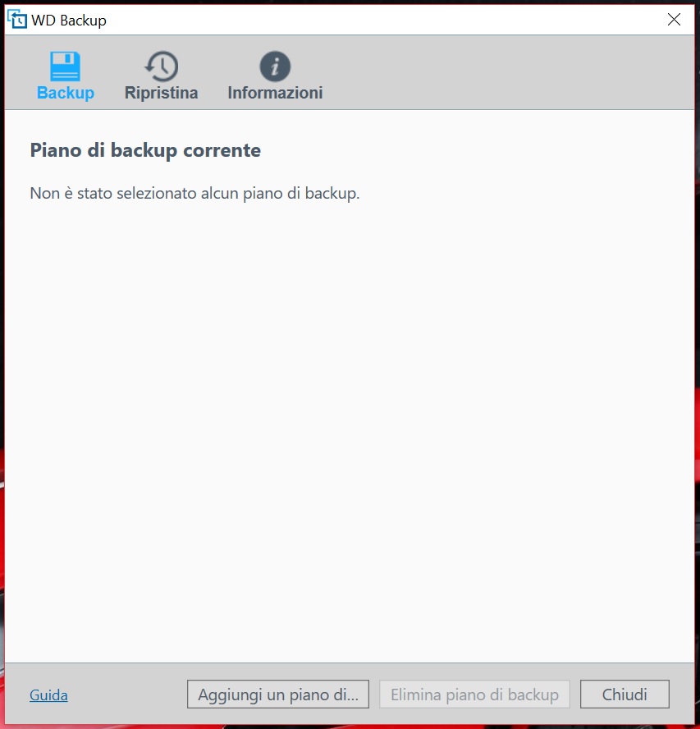This screenshot has height=729, width=700.
Task: Click the empty white content area
Action: click(x=349, y=419)
